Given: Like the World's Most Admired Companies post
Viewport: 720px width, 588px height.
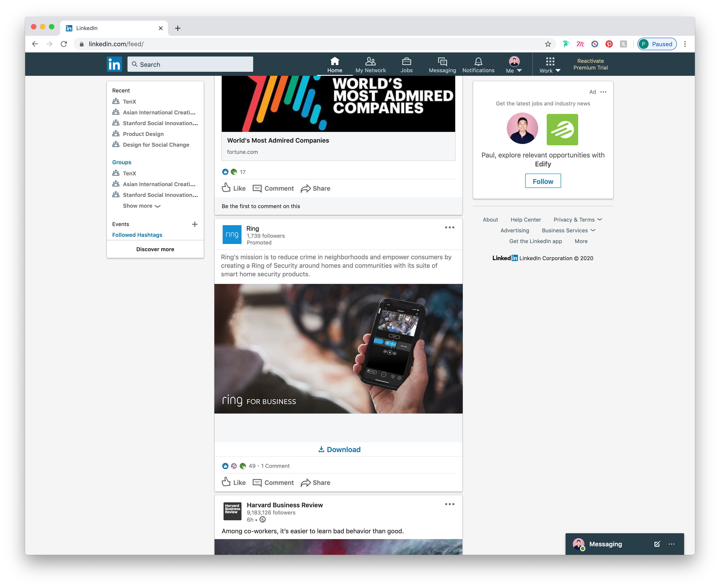Looking at the screenshot, I should point(234,188).
